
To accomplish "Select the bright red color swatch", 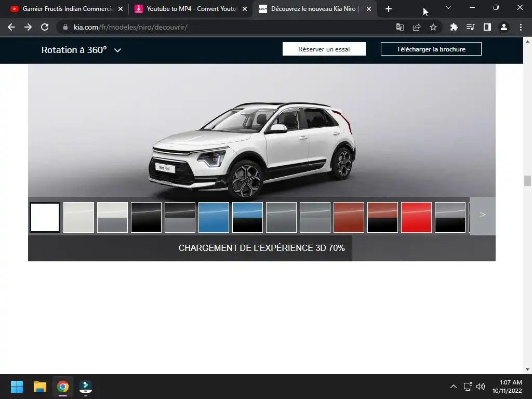I will (416, 218).
